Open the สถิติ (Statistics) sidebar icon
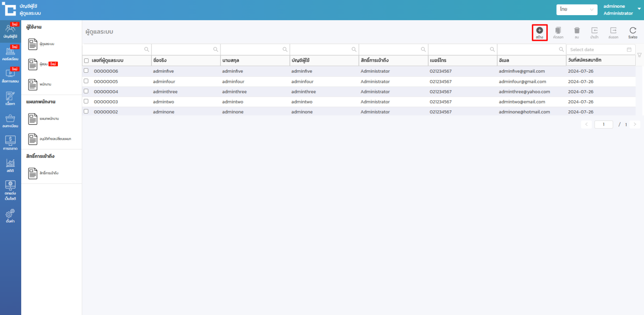The image size is (644, 315). pyautogui.click(x=10, y=165)
